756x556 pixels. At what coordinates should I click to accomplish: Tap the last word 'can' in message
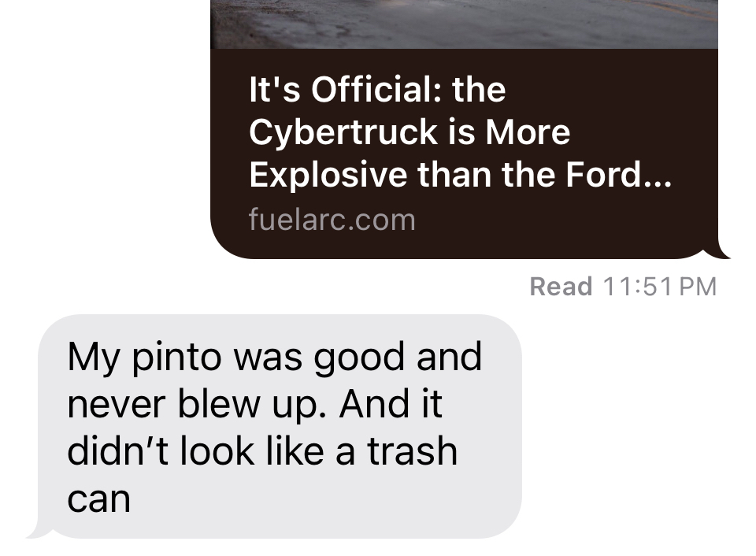99,499
